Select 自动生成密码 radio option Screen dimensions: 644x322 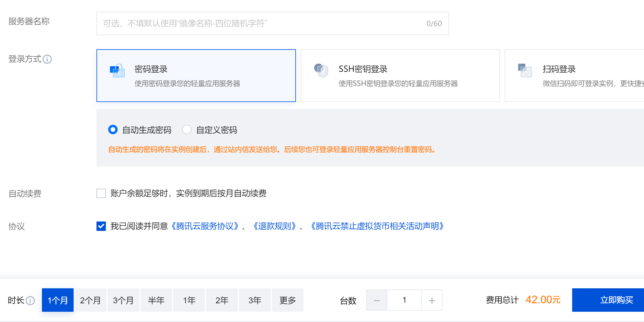point(113,130)
